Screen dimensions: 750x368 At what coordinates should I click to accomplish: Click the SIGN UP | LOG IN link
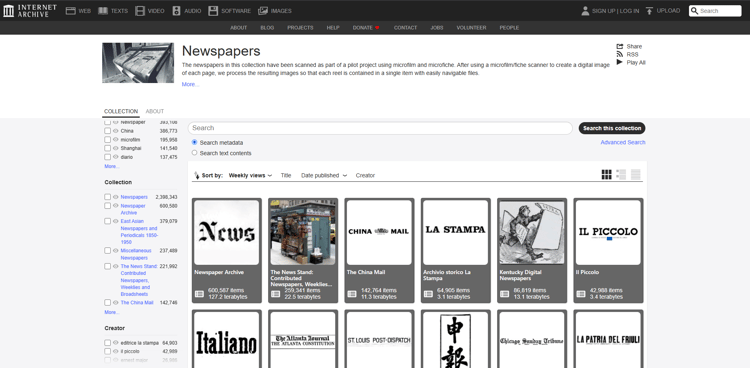(616, 11)
